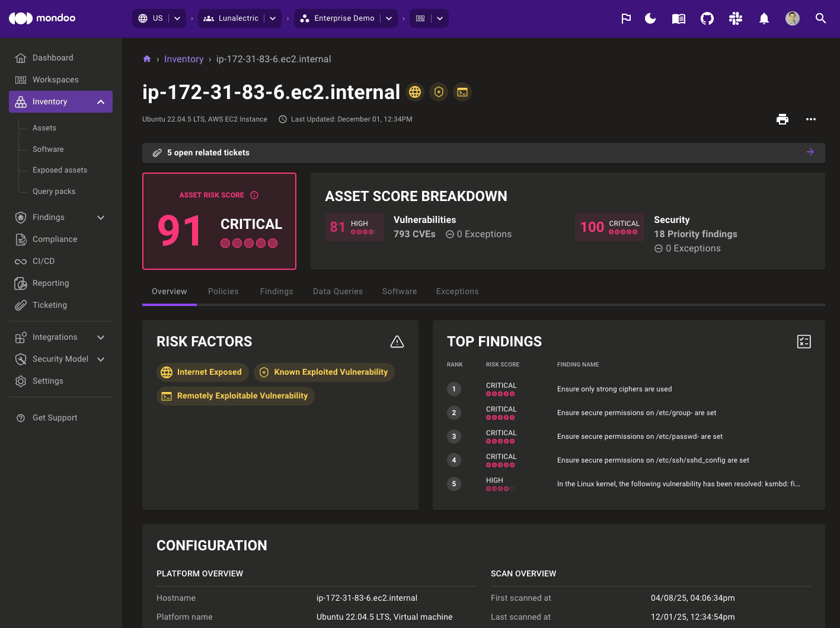Open the Slack community icon

tap(736, 18)
